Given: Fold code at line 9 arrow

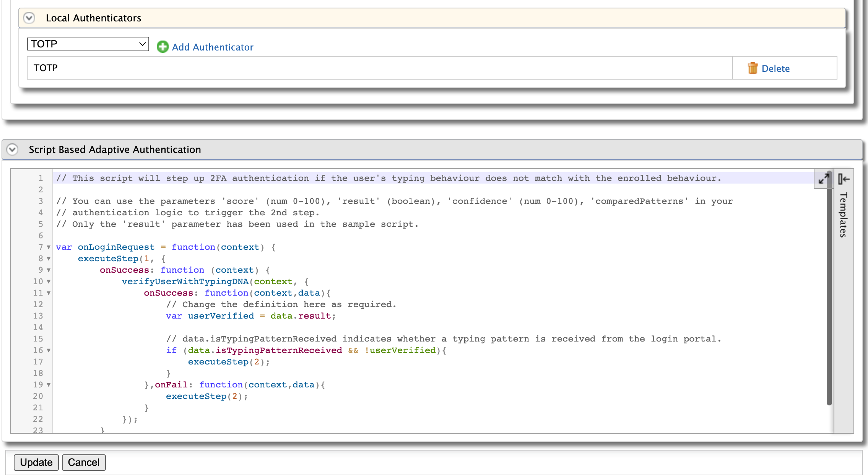Looking at the screenshot, I should coord(49,270).
